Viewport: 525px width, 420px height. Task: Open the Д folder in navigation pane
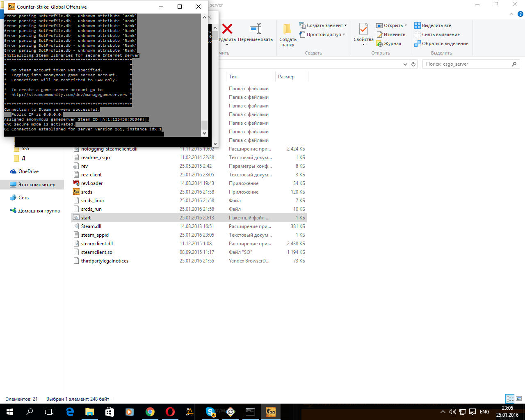pos(23,158)
